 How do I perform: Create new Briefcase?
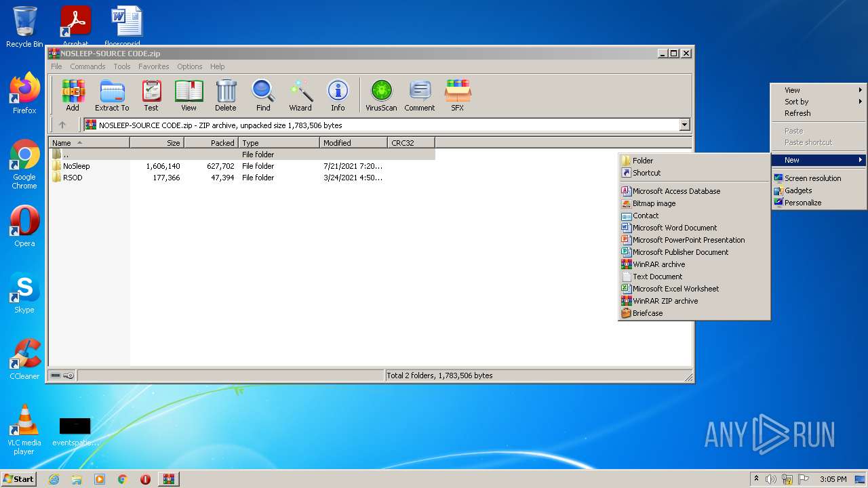pyautogui.click(x=694, y=313)
